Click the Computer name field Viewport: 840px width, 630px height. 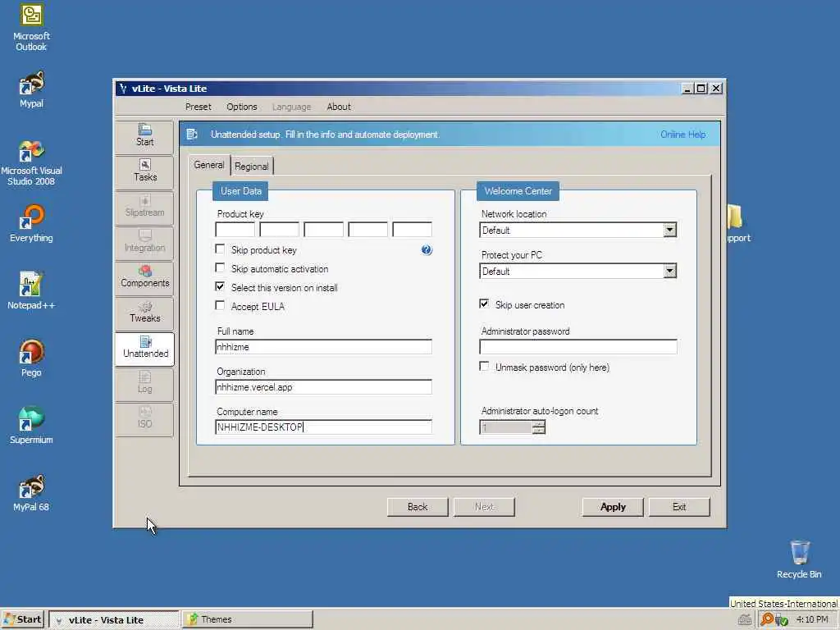(323, 427)
